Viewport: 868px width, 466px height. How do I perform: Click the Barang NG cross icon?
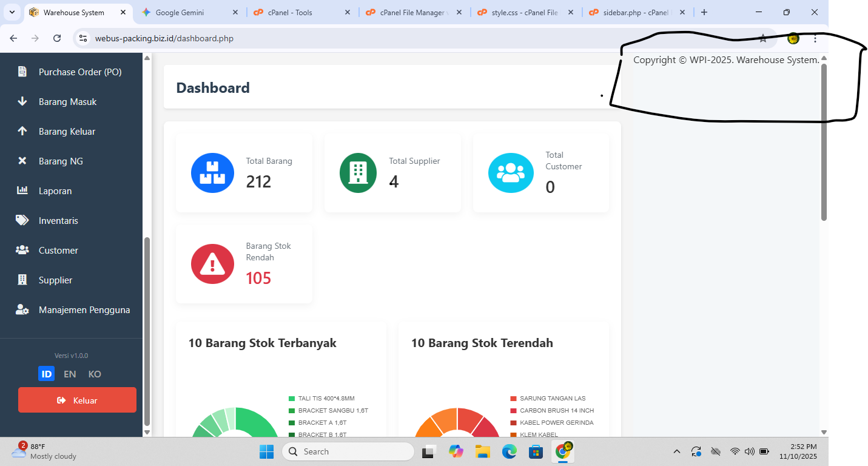pyautogui.click(x=22, y=161)
